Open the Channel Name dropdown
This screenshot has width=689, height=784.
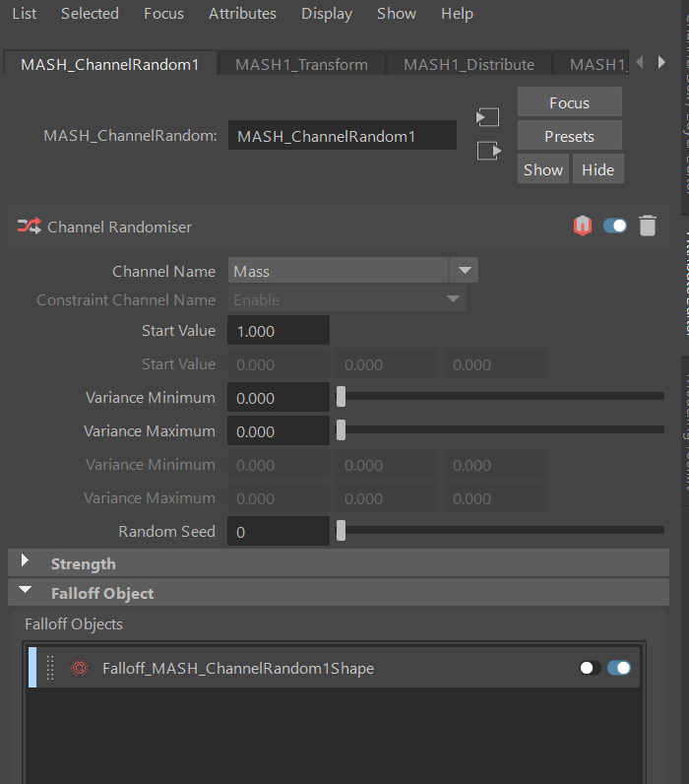pyautogui.click(x=352, y=271)
